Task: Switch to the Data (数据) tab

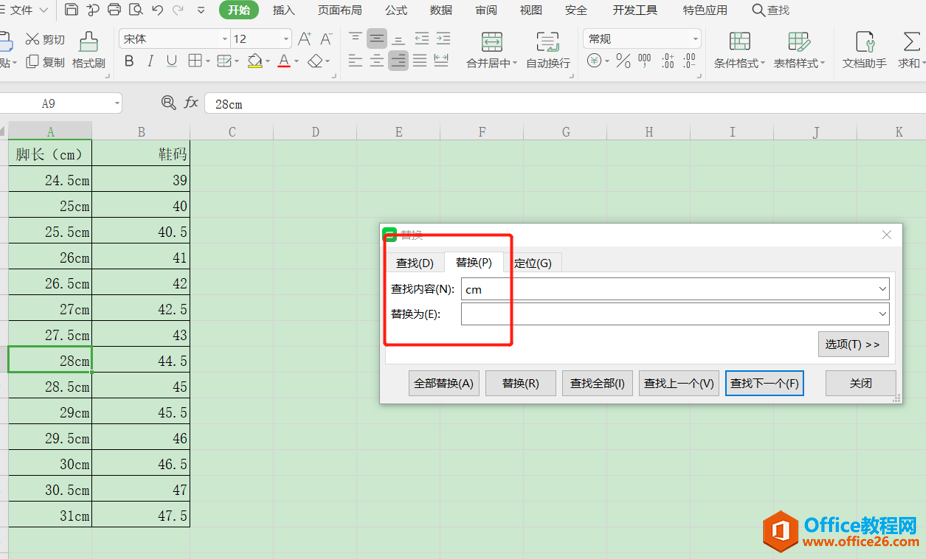Action: click(441, 10)
